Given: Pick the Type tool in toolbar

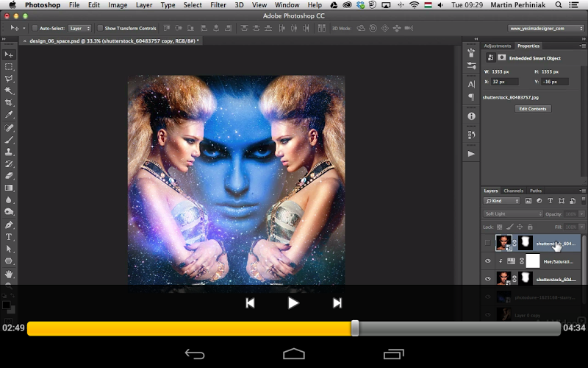Looking at the screenshot, I should pos(9,236).
